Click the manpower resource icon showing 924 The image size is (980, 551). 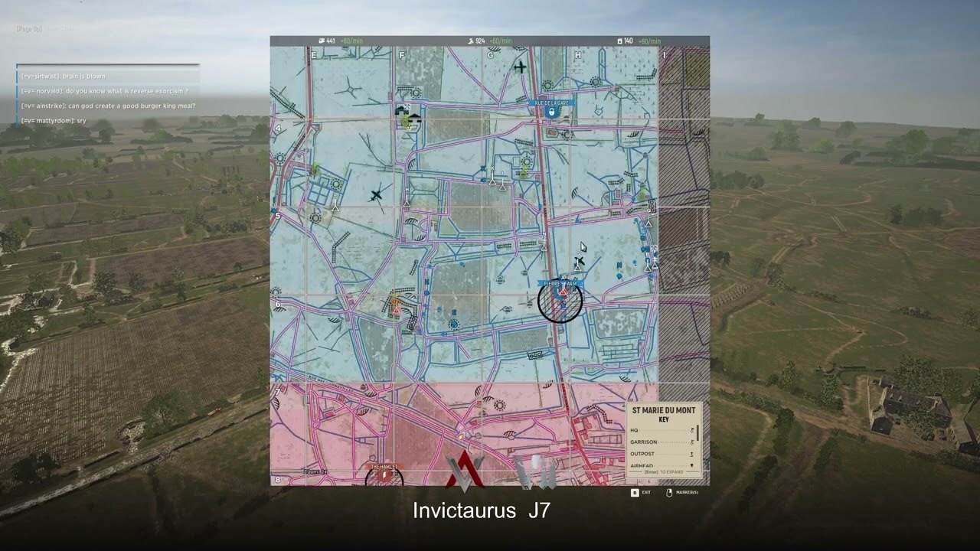click(470, 41)
